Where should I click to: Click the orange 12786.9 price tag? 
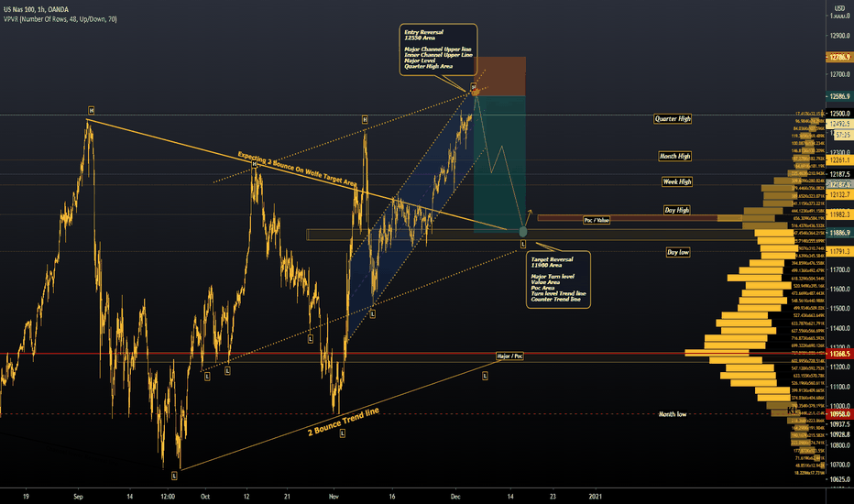(x=840, y=57)
